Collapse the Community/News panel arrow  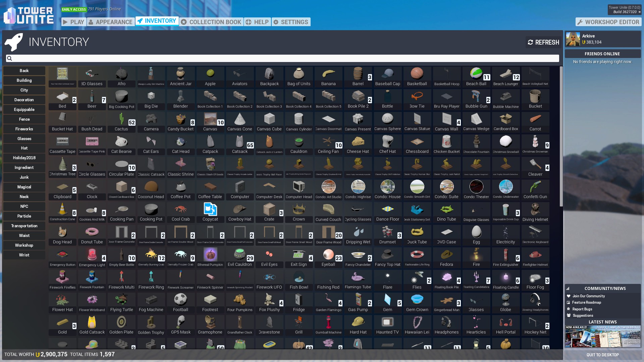point(568,288)
